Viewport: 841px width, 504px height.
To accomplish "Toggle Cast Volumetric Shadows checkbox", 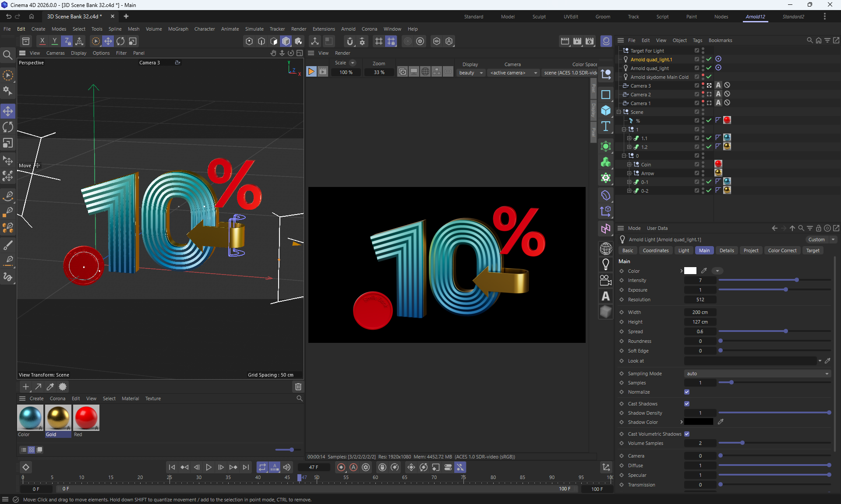I will click(687, 434).
